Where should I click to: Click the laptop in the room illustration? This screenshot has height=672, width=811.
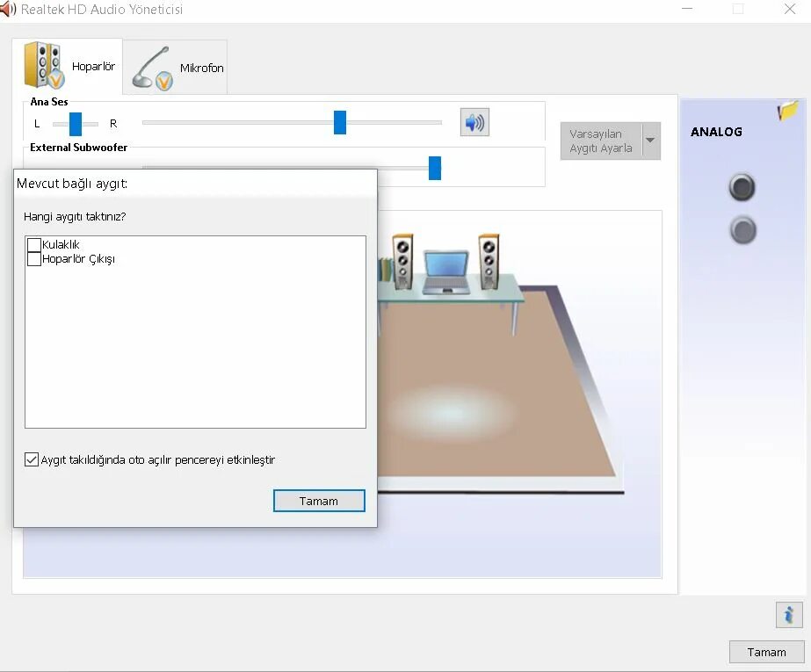[446, 272]
